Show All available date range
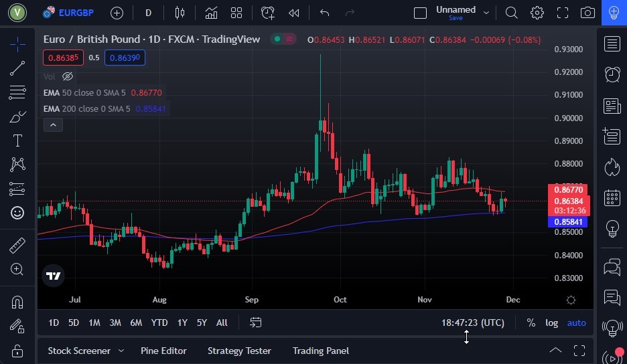Viewport: 627px width, 364px height. point(222,323)
